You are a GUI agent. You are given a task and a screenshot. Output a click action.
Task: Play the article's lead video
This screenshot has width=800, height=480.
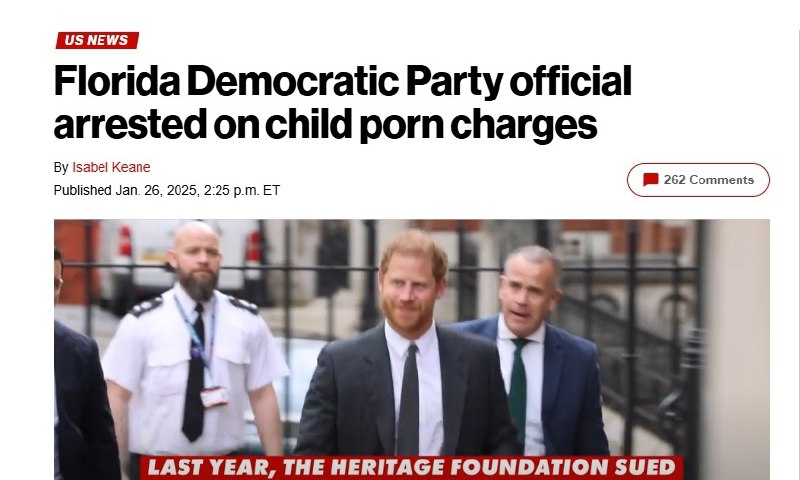coord(412,349)
